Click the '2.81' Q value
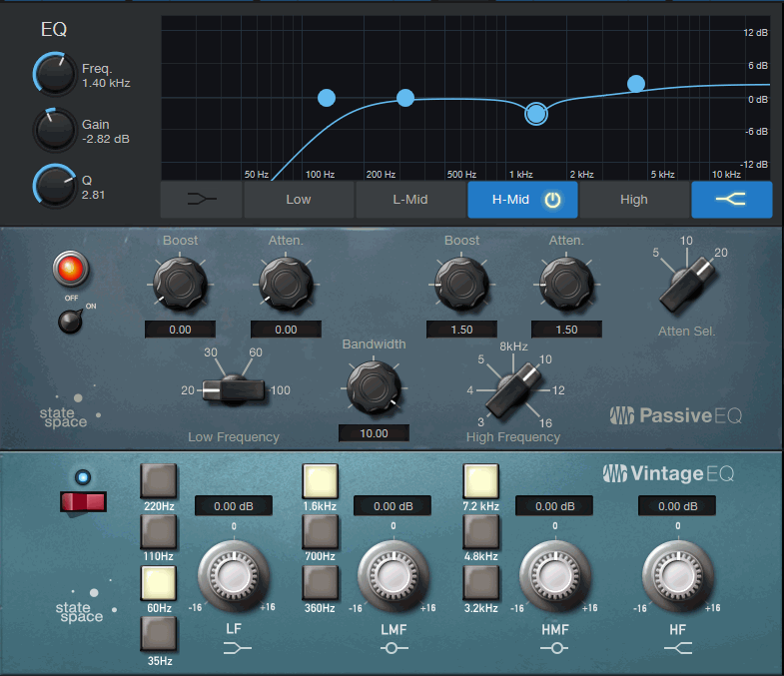Screen dimensions: 784x676 pyautogui.click(x=93, y=195)
